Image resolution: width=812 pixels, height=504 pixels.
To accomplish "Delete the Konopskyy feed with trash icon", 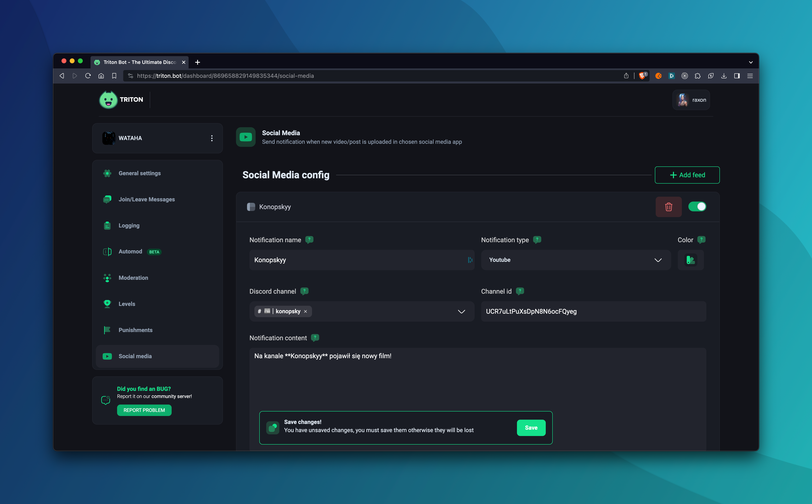I will click(668, 207).
